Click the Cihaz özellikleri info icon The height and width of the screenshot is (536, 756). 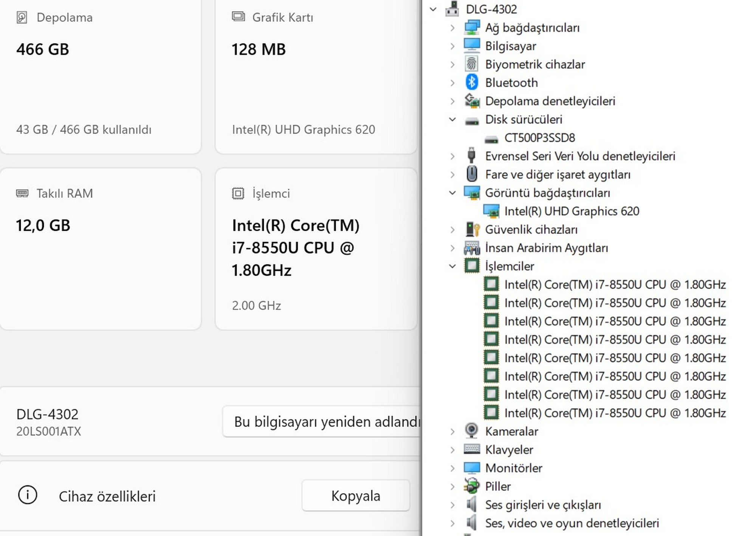point(28,495)
